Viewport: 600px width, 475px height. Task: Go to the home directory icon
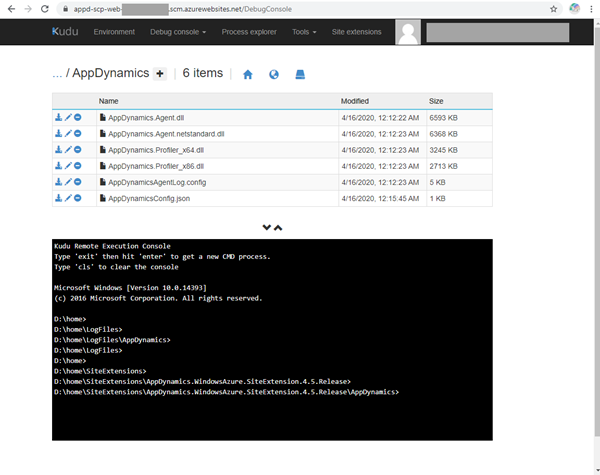click(x=248, y=75)
